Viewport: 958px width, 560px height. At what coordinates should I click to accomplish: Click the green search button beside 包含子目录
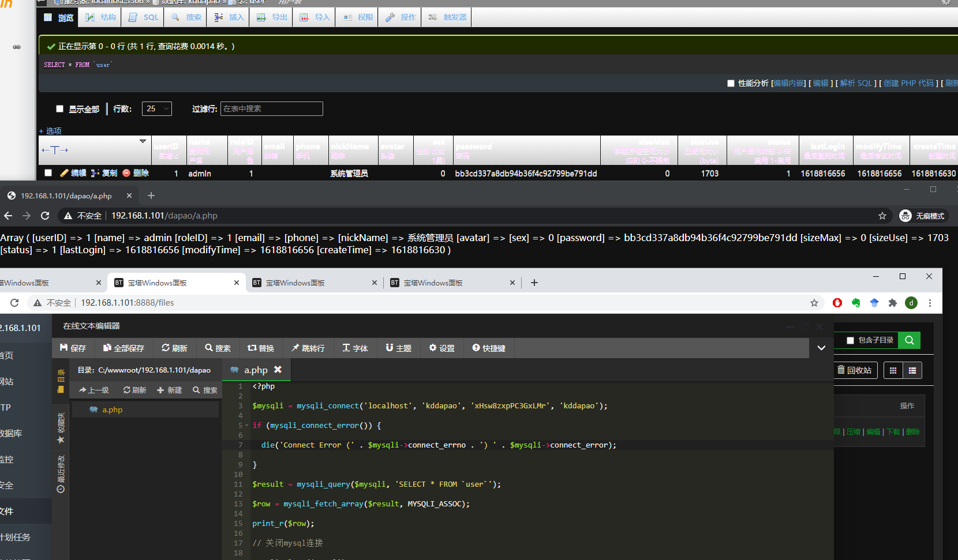910,340
